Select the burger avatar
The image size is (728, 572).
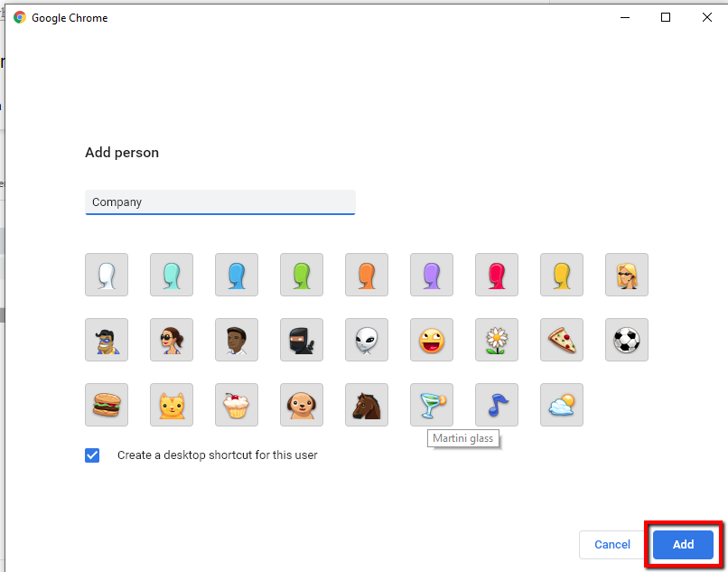coord(107,405)
